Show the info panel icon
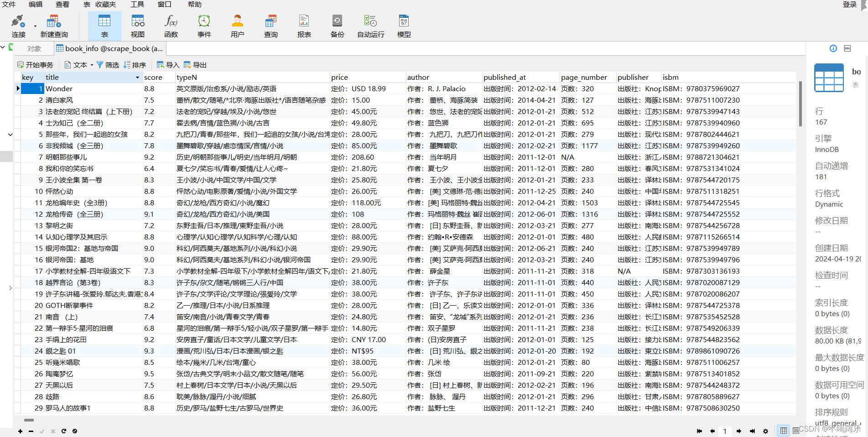 tap(833, 48)
